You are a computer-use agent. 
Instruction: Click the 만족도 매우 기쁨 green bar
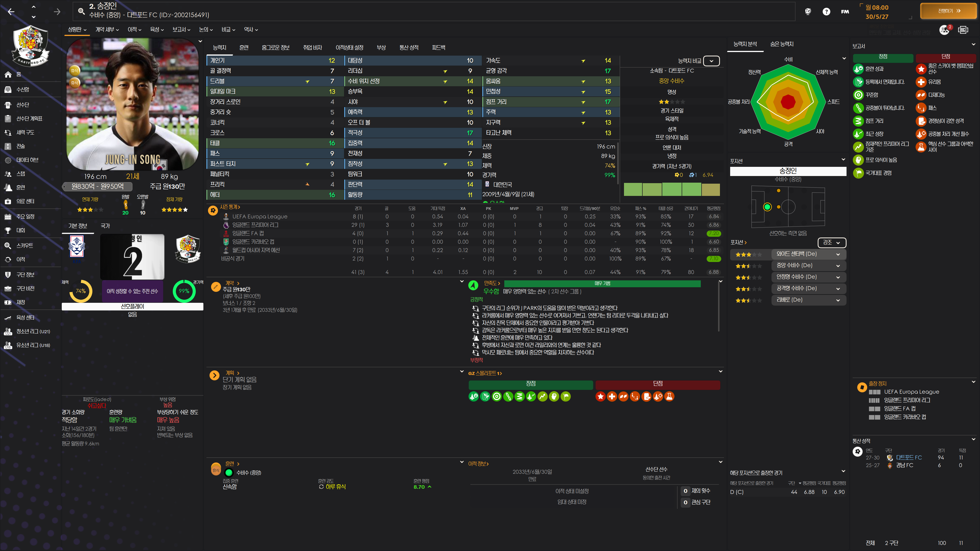point(602,283)
